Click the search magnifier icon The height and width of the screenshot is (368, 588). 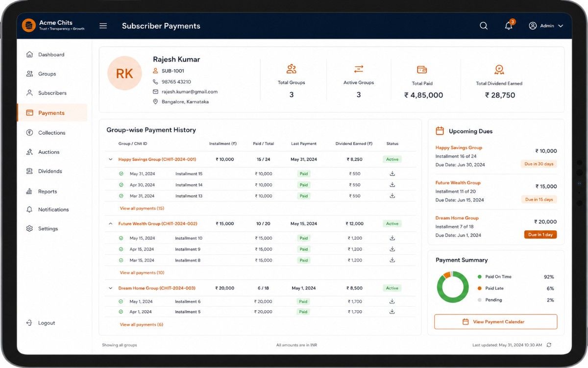click(484, 26)
